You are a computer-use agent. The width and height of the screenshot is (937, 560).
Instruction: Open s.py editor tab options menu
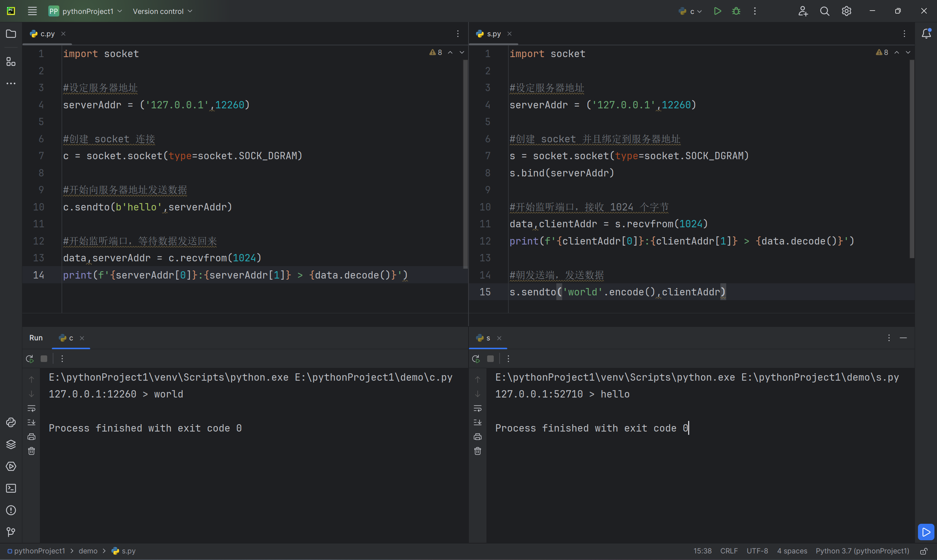pos(904,34)
